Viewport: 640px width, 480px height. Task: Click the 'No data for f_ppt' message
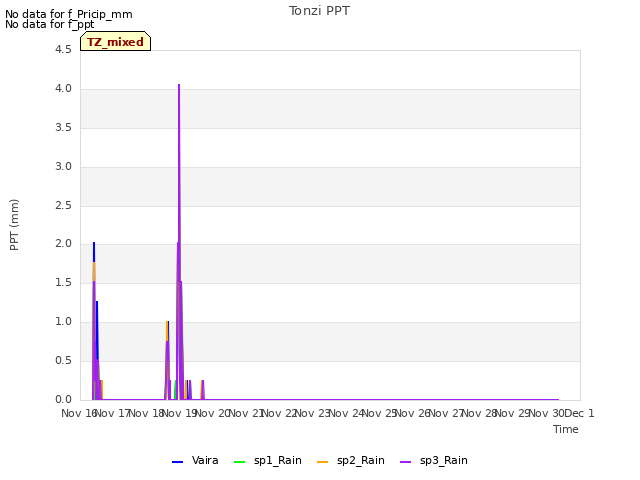[x=49, y=24]
